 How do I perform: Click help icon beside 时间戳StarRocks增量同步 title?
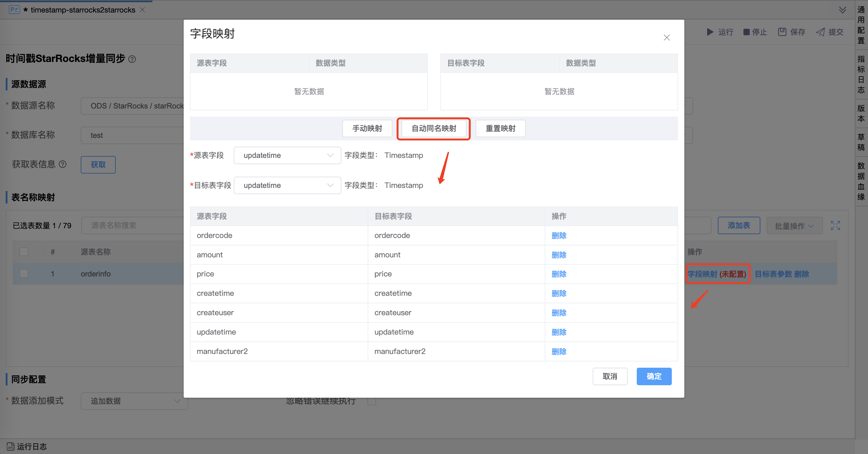[132, 59]
